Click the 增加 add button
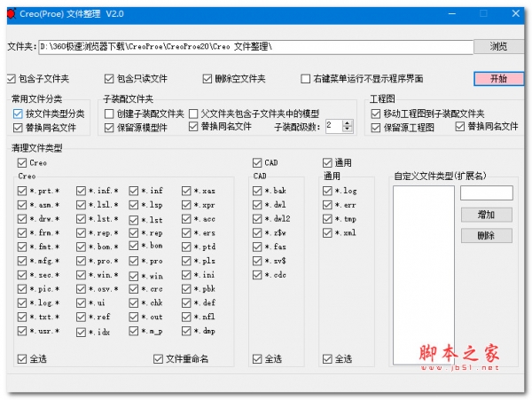Image resolution: width=532 pixels, height=400 pixels. [x=486, y=215]
